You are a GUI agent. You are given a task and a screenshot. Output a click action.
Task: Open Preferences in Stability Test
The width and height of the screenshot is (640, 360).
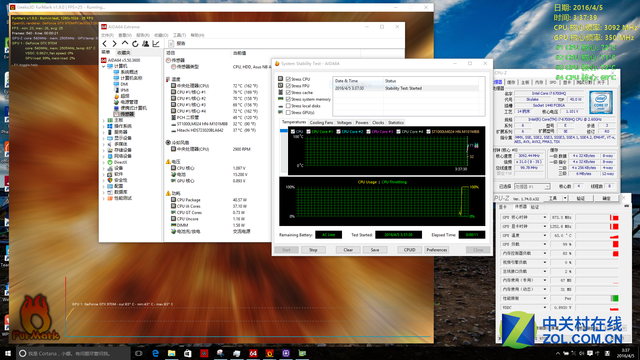click(436, 250)
